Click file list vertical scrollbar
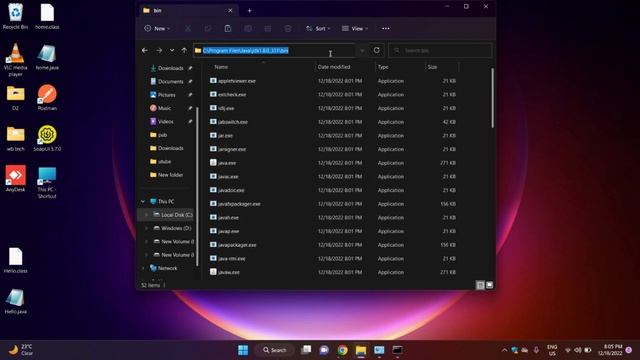Viewport: 640px width, 360px height. tap(492, 98)
